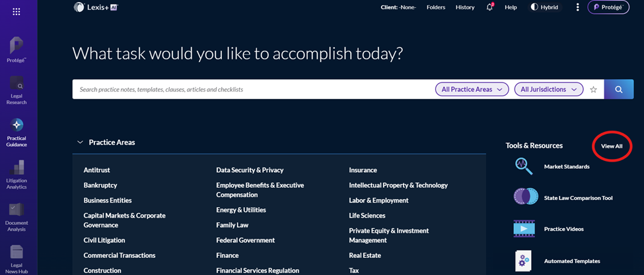Open the All Jurisdictions dropdown
Screen dimensions: 644x275
[x=548, y=90]
